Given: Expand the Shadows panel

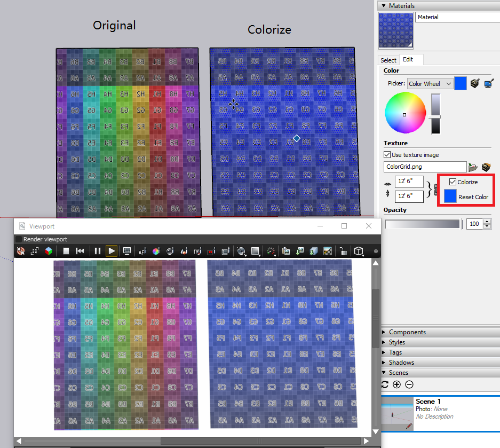Looking at the screenshot, I should (x=384, y=363).
